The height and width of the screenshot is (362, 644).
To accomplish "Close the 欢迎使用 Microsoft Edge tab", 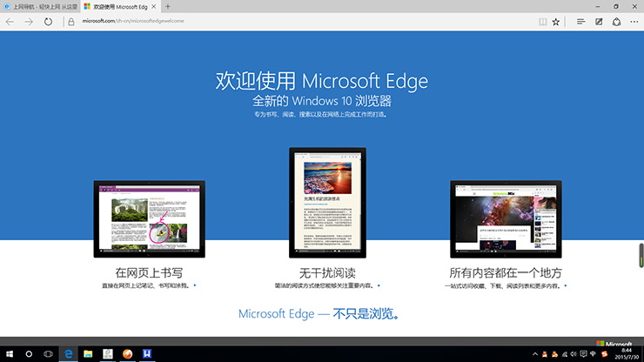I will click(x=154, y=7).
